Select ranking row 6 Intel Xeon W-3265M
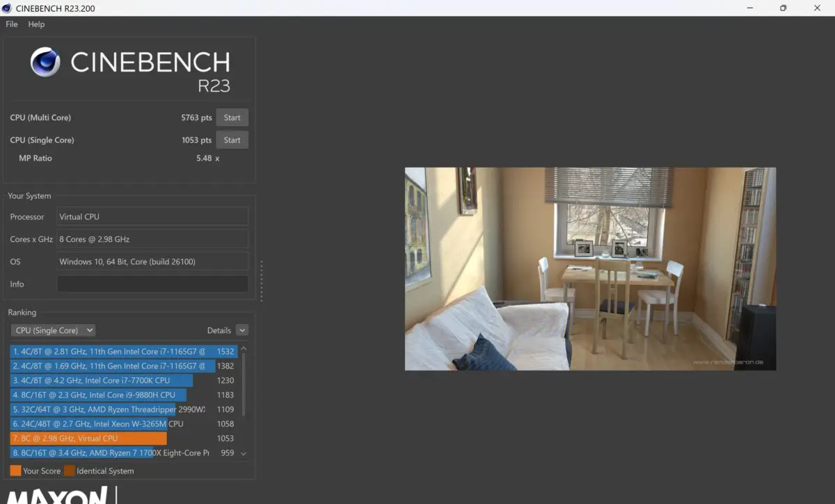This screenshot has width=835, height=504. pyautogui.click(x=123, y=424)
